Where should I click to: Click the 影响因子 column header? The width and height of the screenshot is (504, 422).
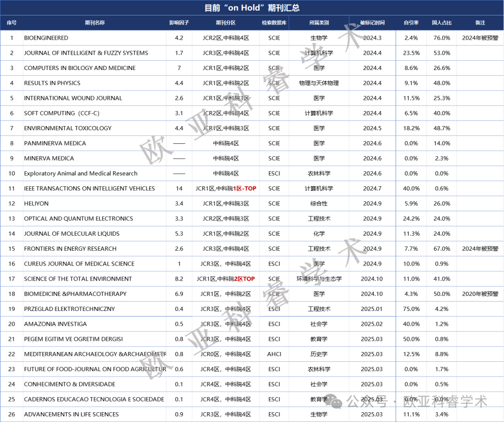[179, 23]
